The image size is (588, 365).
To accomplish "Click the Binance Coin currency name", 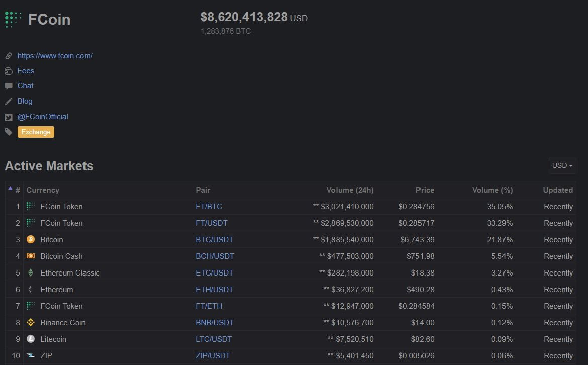I will [x=63, y=323].
